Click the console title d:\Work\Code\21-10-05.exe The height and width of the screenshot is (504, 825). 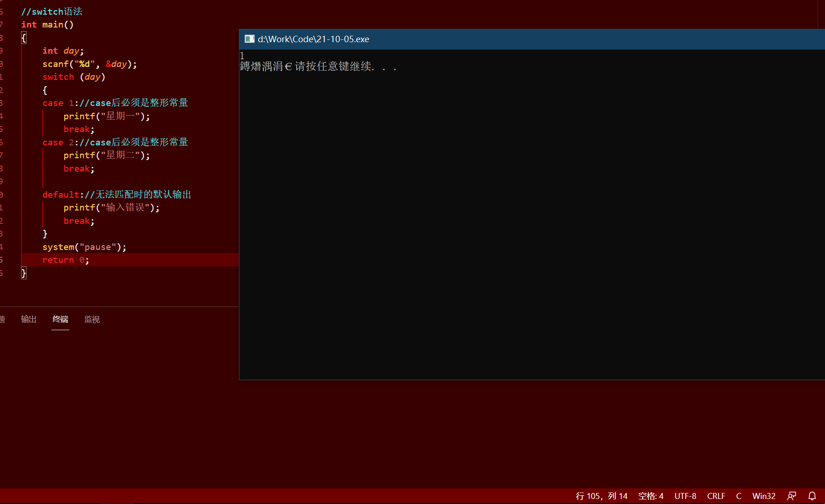coord(313,39)
